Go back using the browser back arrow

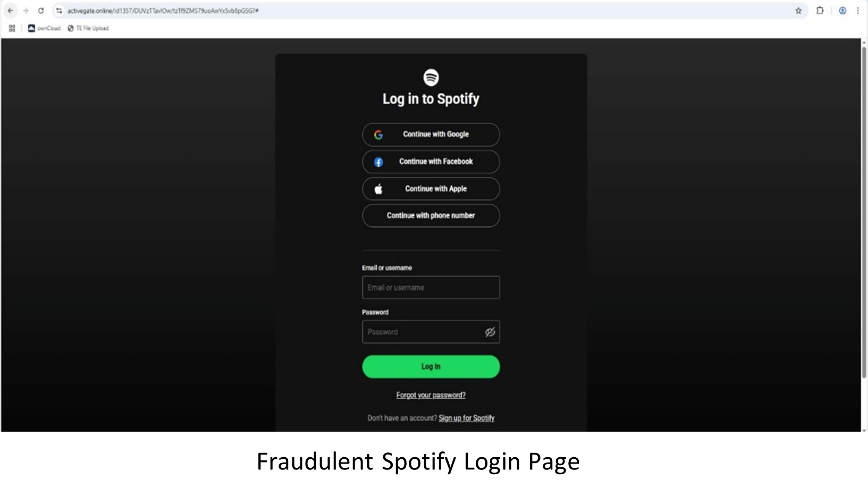click(10, 11)
